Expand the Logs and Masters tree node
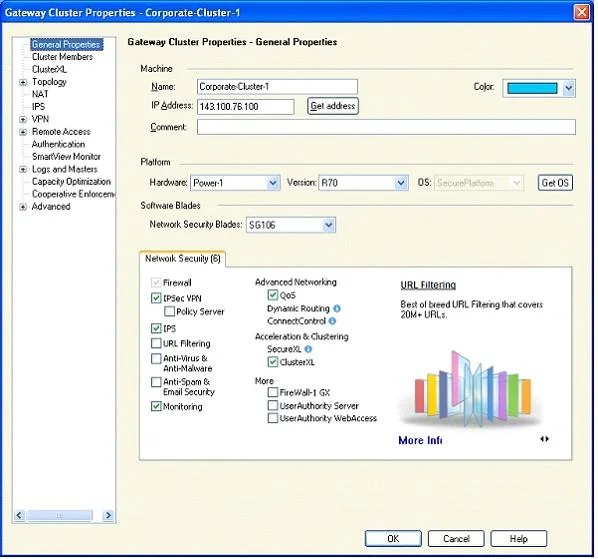The image size is (598, 559). [23, 169]
